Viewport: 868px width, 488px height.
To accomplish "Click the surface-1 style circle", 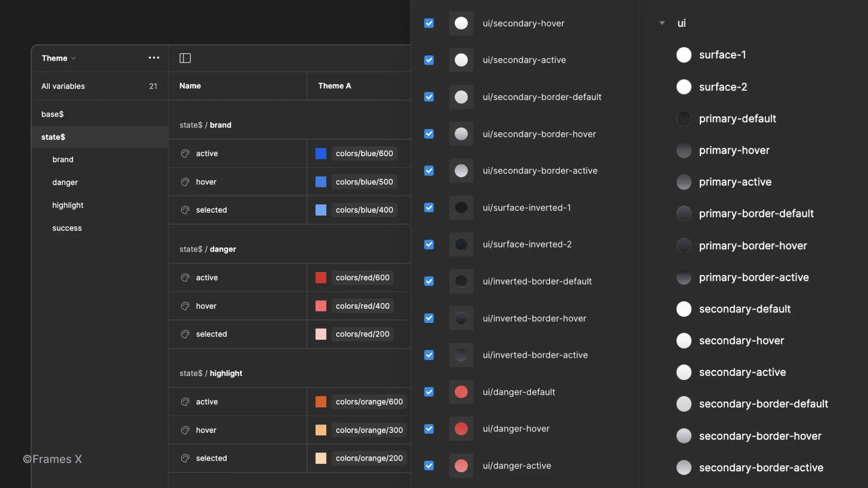I will tap(684, 55).
